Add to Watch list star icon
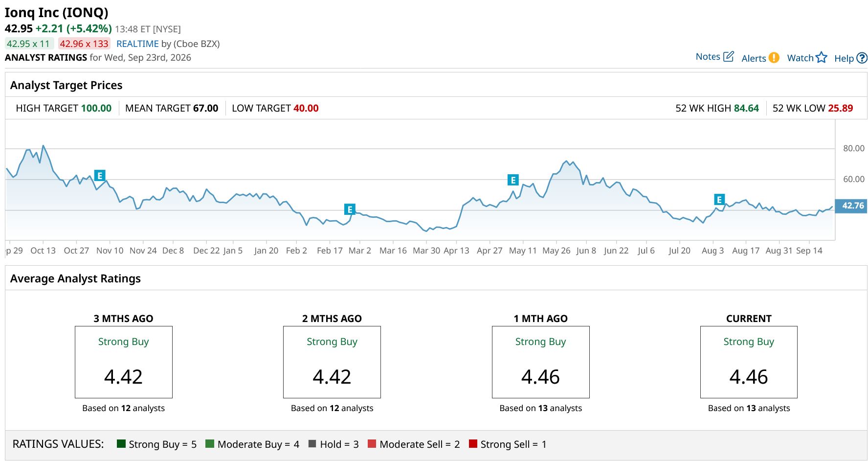This screenshot has height=461, width=868. 822,57
